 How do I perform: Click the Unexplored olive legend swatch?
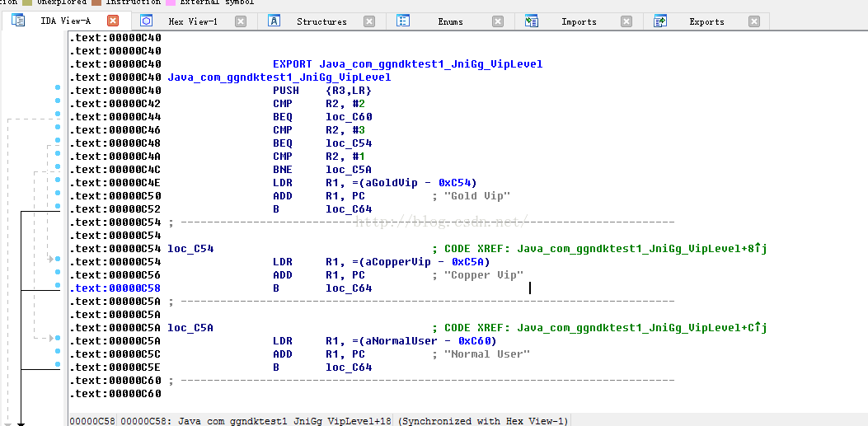pos(27,2)
